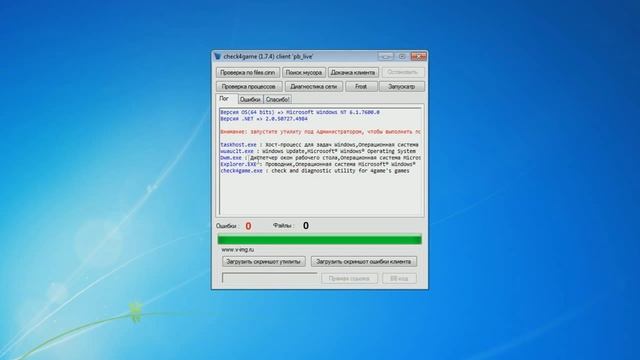
Task: Open the www.v-ing.ru link
Action: point(238,249)
